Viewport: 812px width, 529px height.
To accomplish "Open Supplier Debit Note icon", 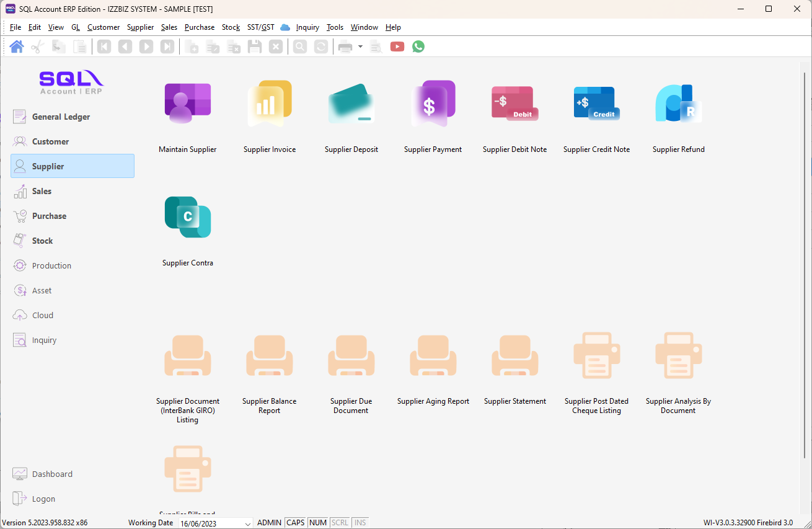I will click(x=515, y=103).
